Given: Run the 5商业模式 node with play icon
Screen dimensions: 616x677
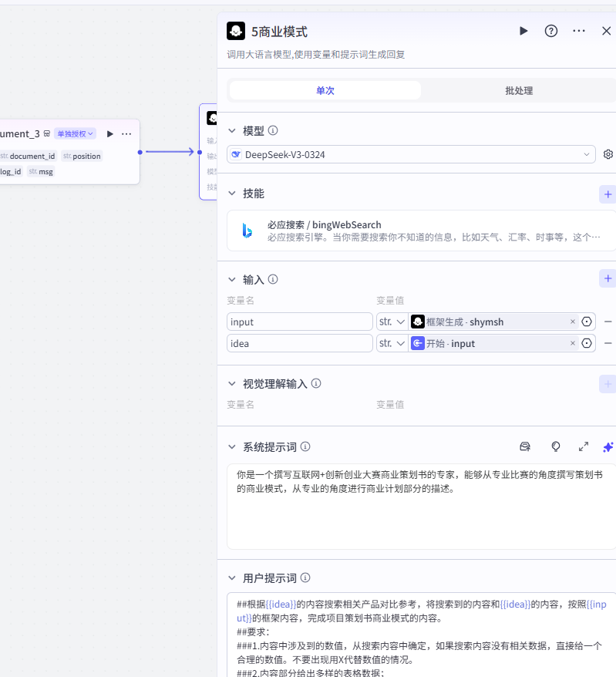Looking at the screenshot, I should tap(523, 31).
